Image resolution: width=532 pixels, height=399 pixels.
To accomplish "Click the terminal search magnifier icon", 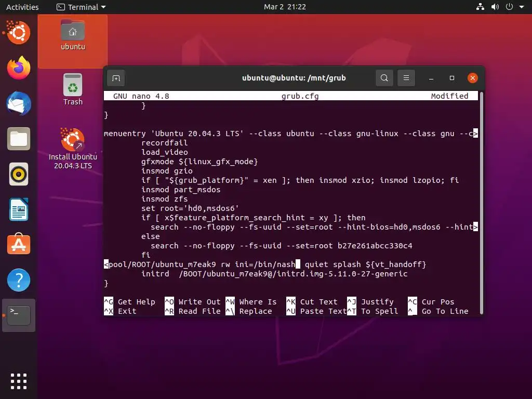I will point(384,78).
